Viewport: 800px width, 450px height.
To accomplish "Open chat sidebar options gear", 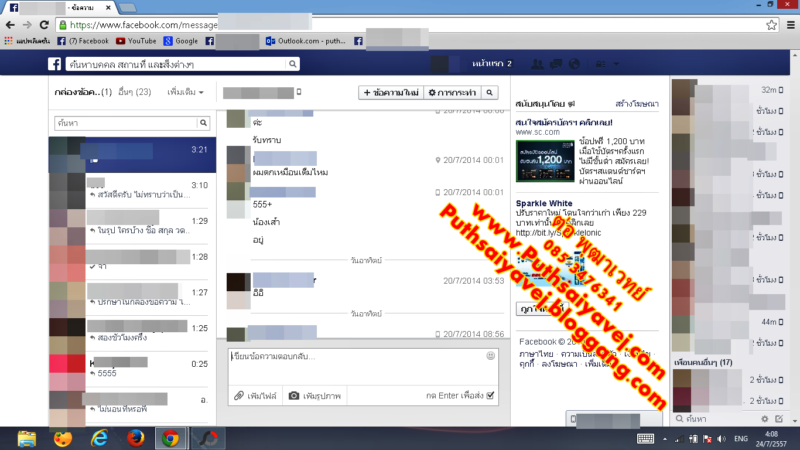I will [764, 419].
